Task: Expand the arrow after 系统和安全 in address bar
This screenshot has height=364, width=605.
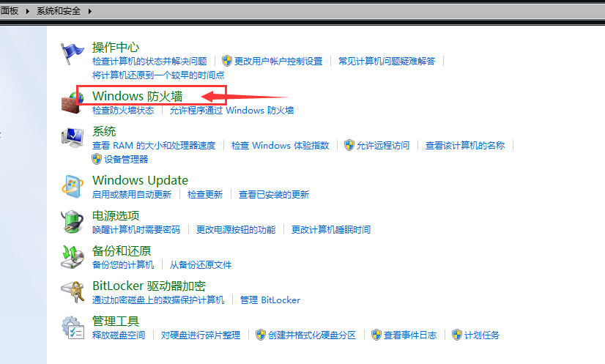Action: [90, 11]
